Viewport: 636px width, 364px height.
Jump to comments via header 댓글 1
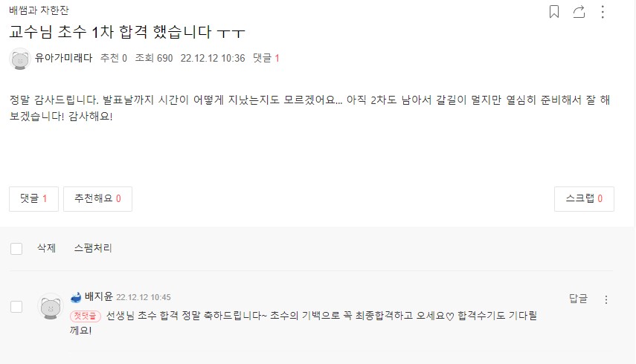point(266,58)
